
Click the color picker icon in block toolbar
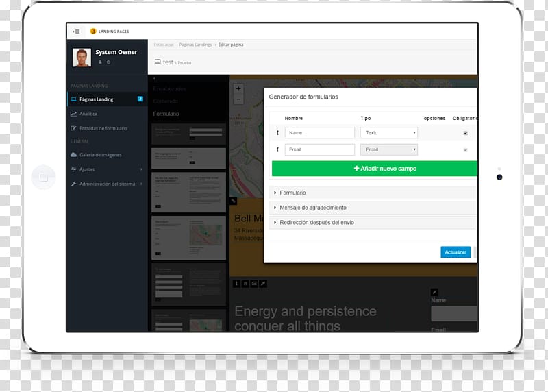click(264, 284)
